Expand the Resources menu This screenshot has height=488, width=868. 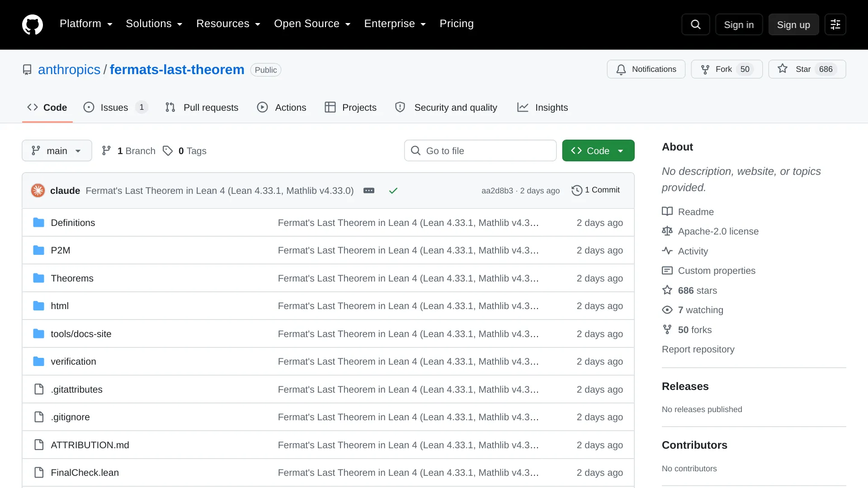228,24
